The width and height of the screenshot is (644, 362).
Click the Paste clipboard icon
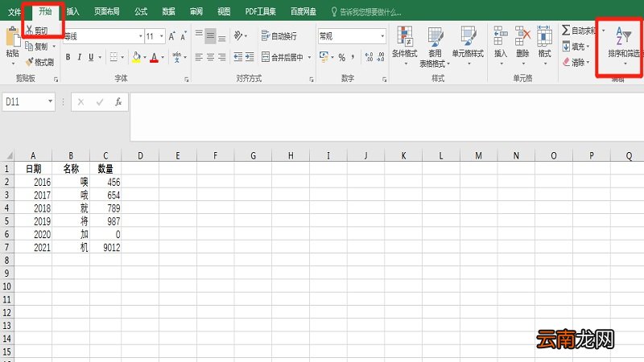(x=12, y=37)
